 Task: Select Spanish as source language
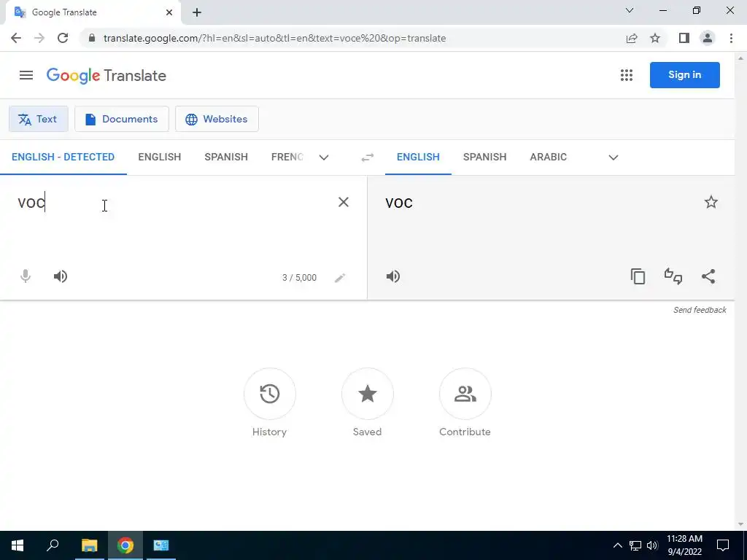226,157
